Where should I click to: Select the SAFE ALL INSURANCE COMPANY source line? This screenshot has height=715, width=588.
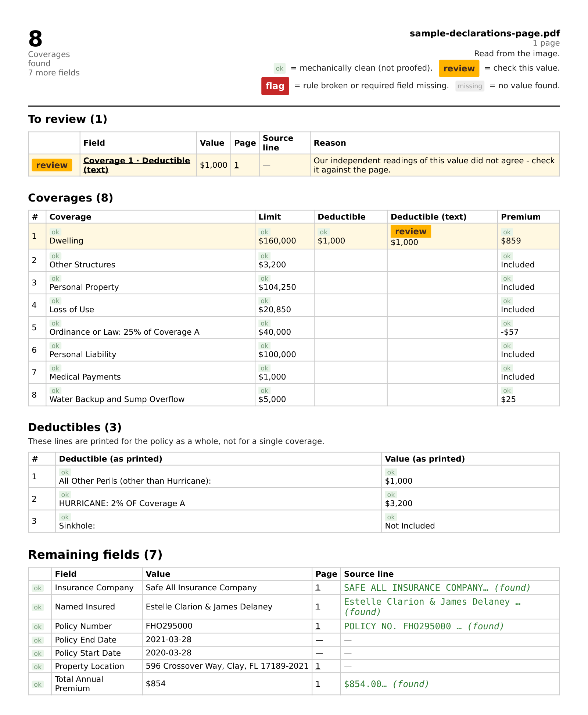(x=437, y=588)
